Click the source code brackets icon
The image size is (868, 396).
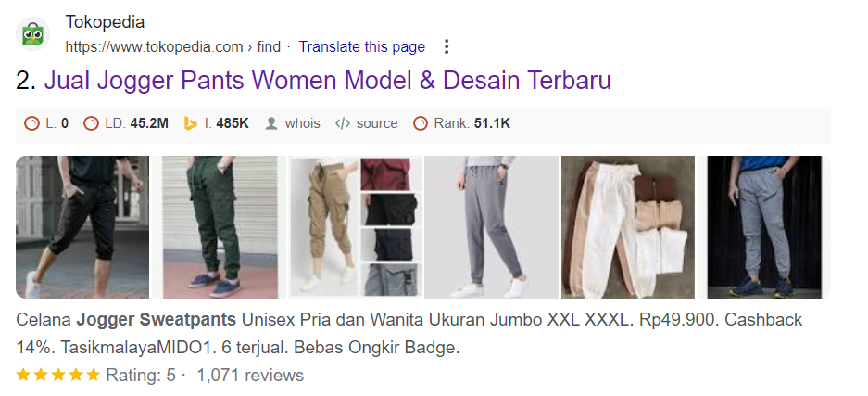(x=343, y=123)
